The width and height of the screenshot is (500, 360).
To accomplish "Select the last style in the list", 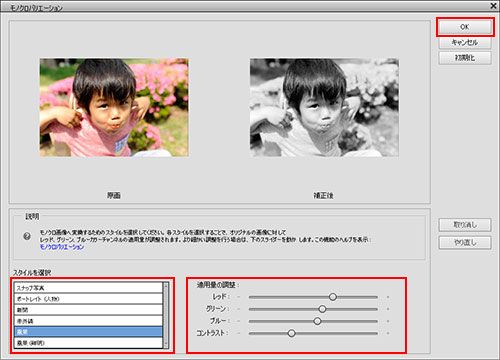I will [88, 343].
